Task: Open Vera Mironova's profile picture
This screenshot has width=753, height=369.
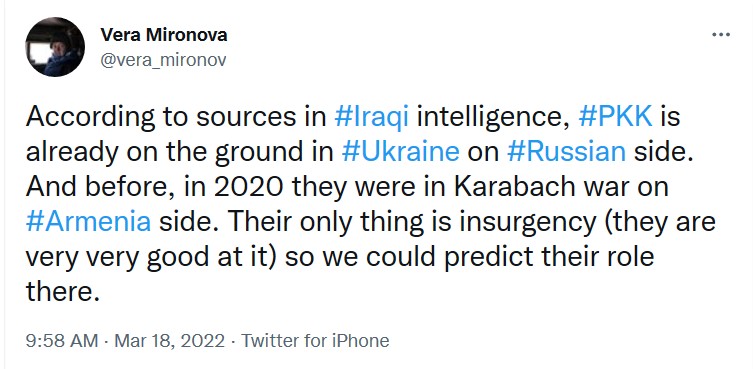Action: click(x=55, y=47)
